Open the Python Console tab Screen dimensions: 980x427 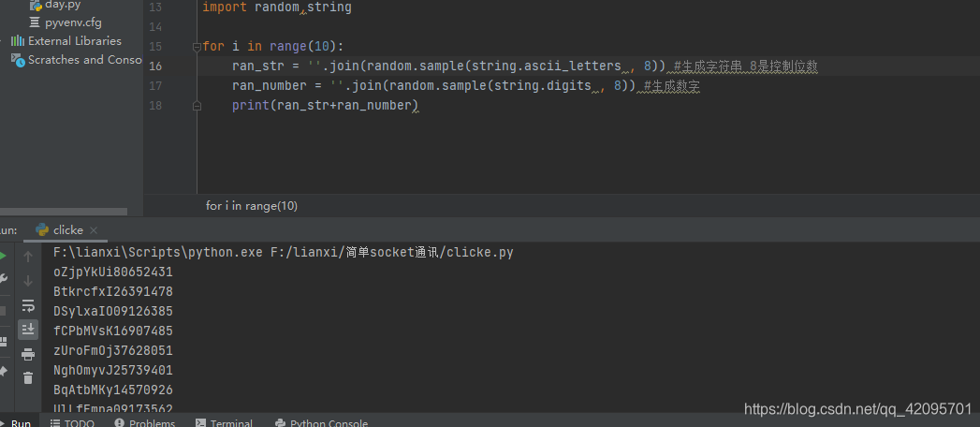(x=321, y=423)
